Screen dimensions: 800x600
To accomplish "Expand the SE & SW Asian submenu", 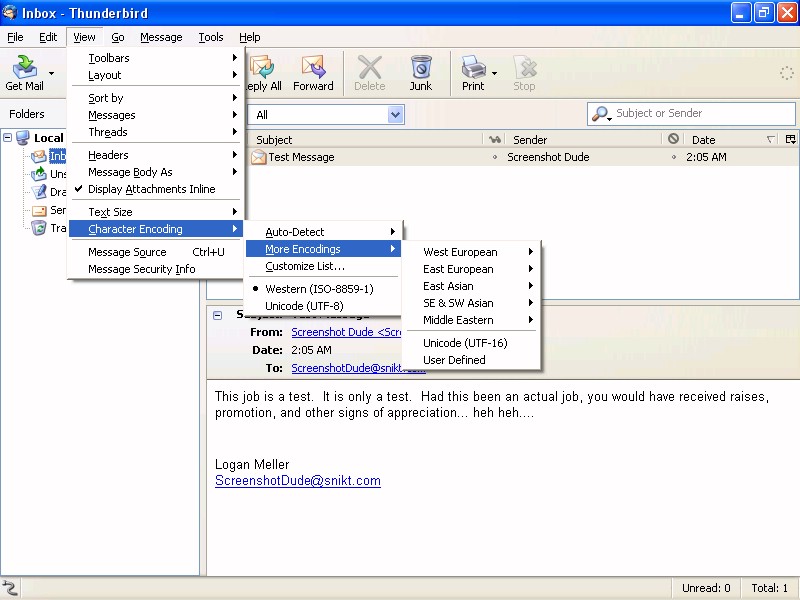I will tap(471, 303).
